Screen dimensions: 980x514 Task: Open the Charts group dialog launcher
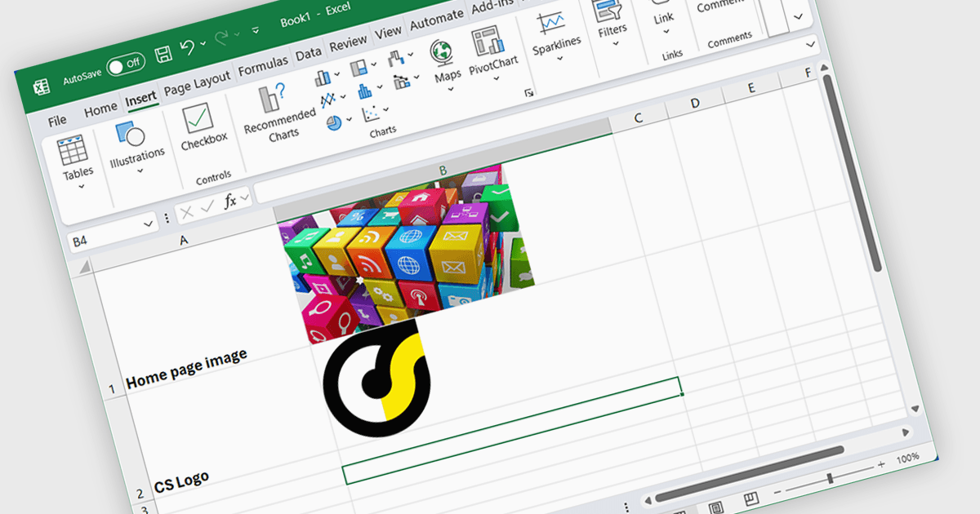(528, 94)
